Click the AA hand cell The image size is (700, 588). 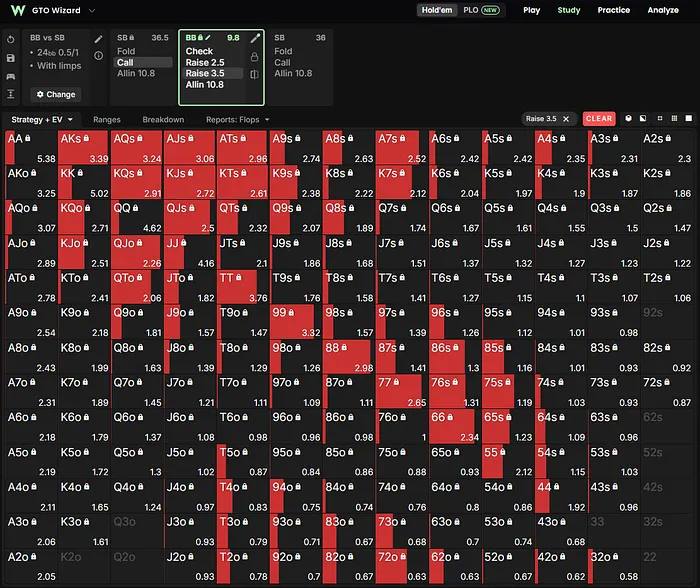point(31,147)
